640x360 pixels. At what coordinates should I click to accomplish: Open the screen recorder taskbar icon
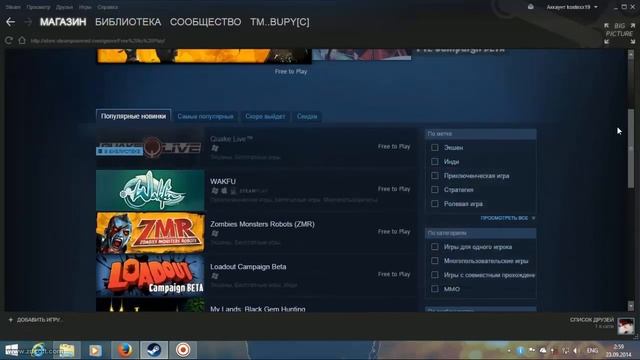[x=183, y=350]
